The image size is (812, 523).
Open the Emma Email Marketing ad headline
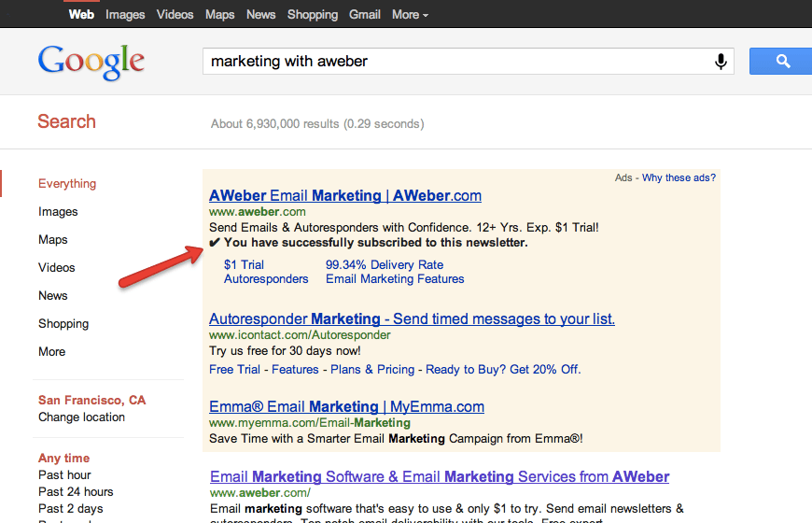tap(346, 406)
